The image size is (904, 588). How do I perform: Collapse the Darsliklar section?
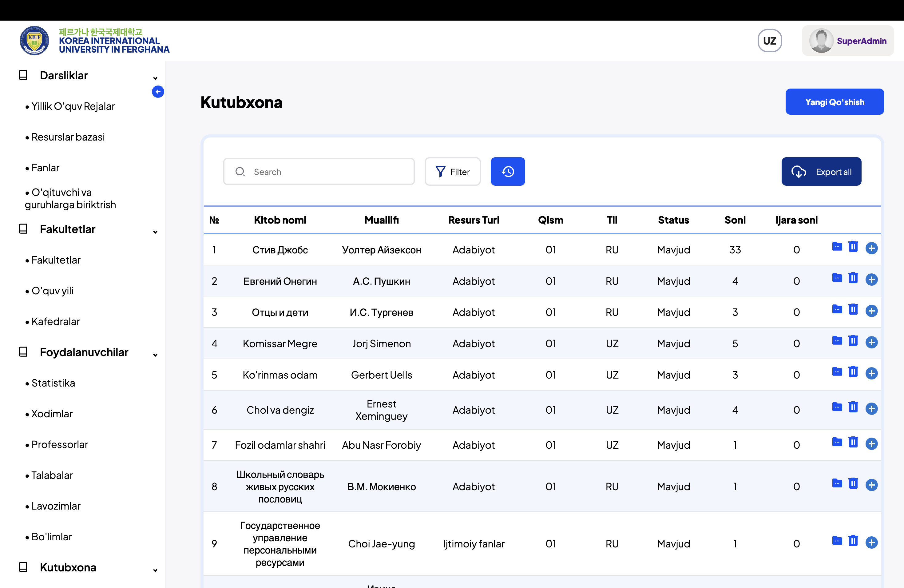155,78
